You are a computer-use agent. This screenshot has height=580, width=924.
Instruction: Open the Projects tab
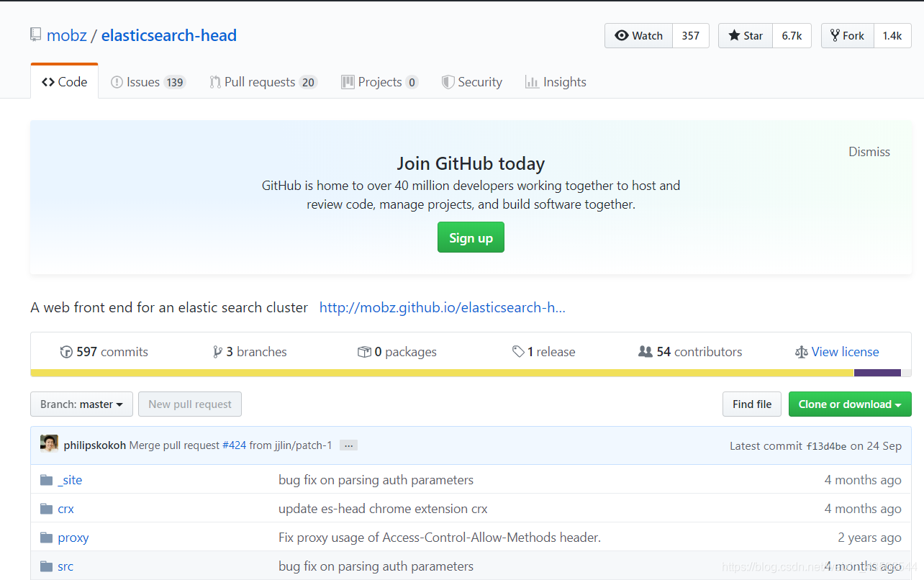[380, 82]
